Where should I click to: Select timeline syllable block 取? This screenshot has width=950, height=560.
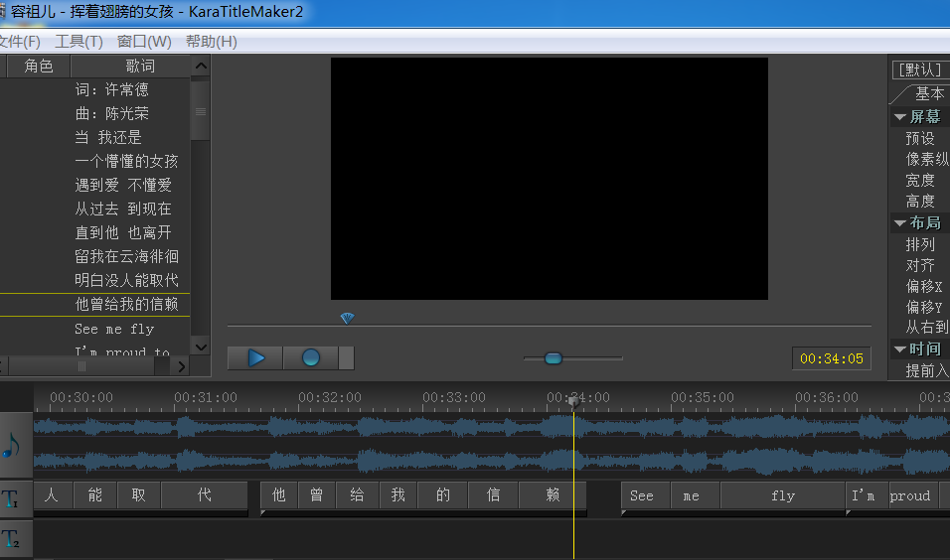139,495
